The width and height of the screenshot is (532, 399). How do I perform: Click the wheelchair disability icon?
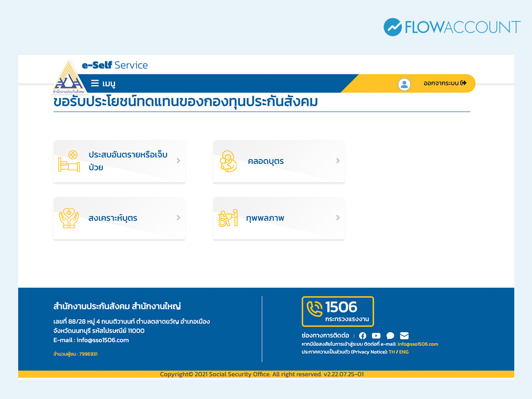pyautogui.click(x=228, y=218)
